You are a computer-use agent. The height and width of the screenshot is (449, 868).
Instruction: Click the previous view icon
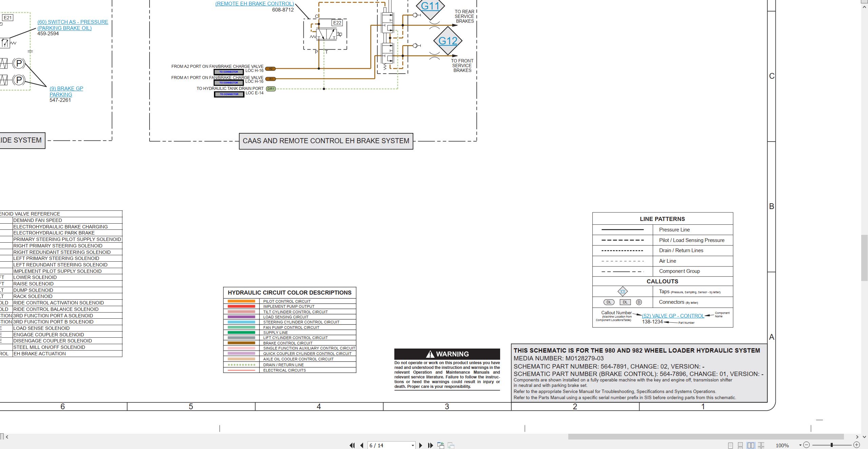pyautogui.click(x=441, y=445)
